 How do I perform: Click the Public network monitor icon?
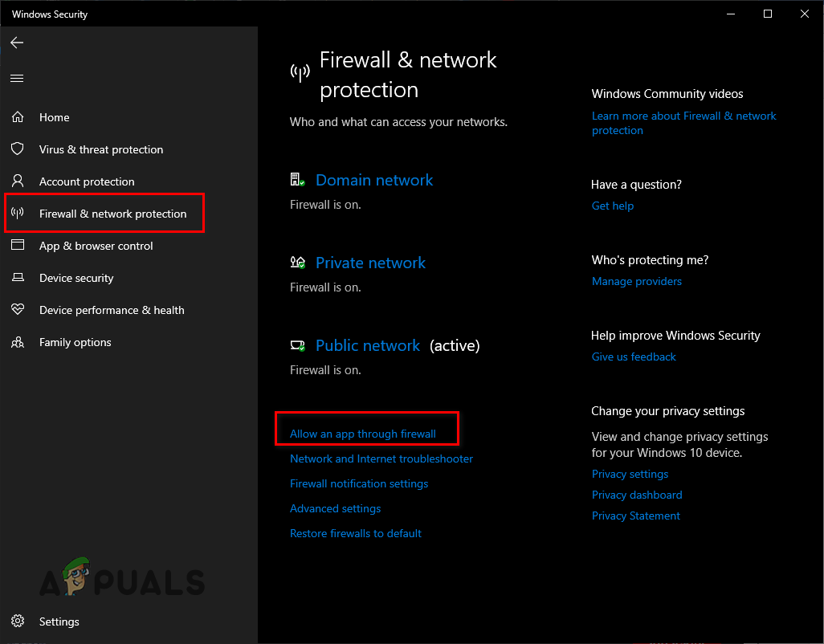pyautogui.click(x=298, y=344)
